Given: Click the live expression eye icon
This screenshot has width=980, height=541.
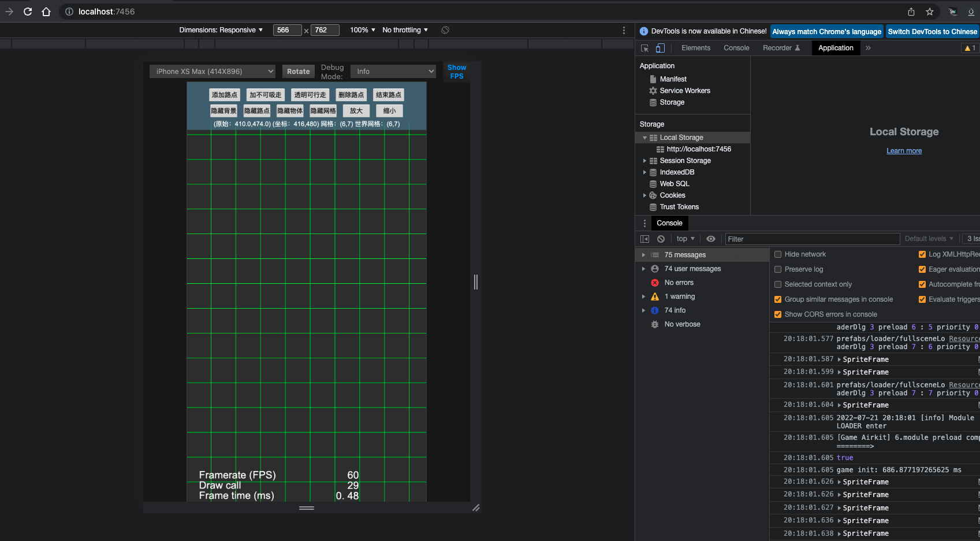Looking at the screenshot, I should tap(711, 239).
